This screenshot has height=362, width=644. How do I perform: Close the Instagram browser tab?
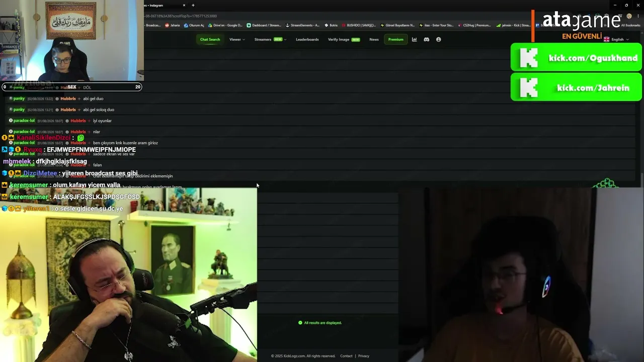pos(184,5)
